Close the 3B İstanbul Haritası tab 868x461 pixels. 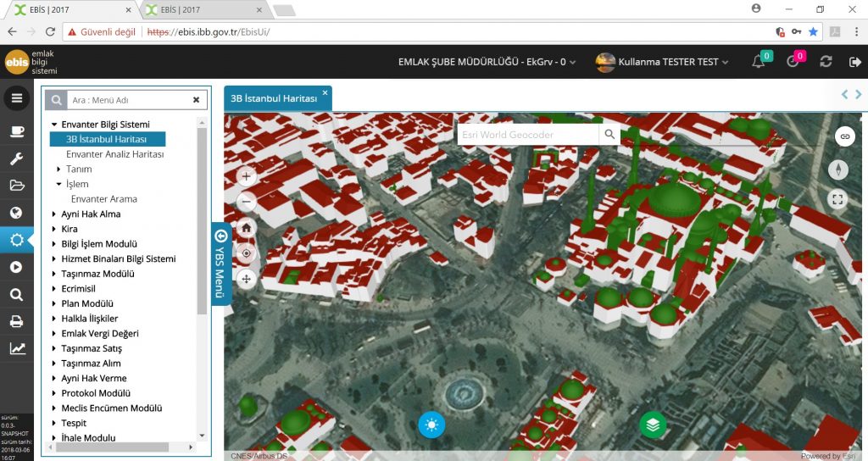tap(325, 92)
